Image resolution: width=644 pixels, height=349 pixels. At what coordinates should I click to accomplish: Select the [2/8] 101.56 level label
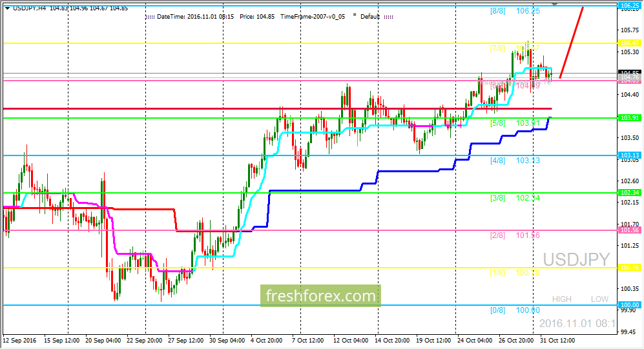tap(515, 235)
